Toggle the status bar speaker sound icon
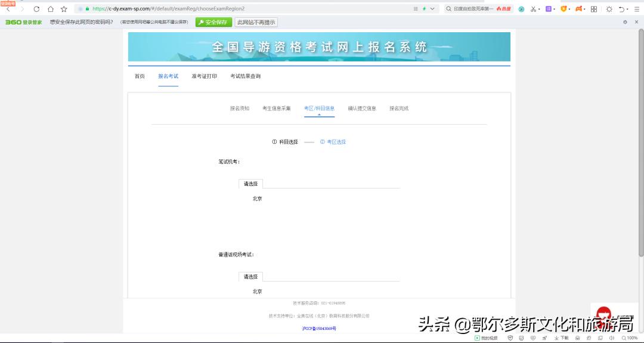This screenshot has width=644, height=343. tap(612, 338)
